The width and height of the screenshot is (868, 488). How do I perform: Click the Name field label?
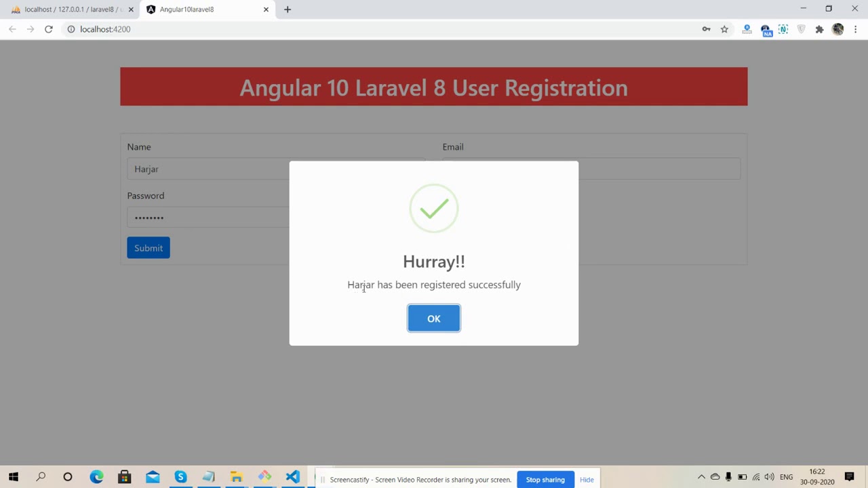click(139, 147)
